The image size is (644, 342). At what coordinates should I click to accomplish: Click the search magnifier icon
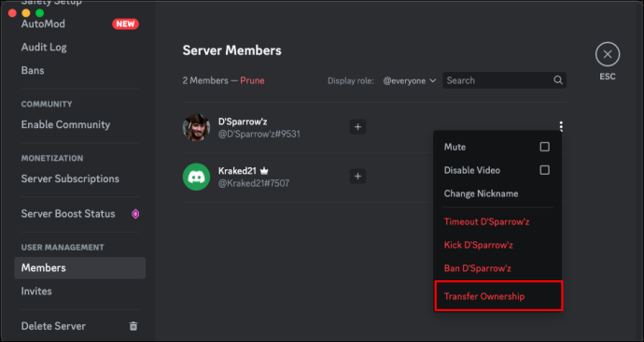(558, 80)
